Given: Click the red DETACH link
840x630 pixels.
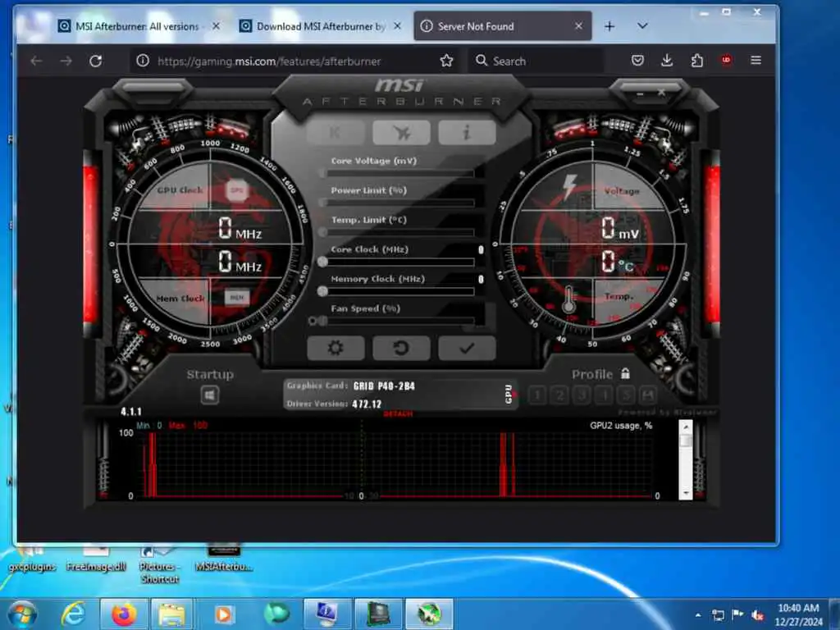Looking at the screenshot, I should (398, 414).
